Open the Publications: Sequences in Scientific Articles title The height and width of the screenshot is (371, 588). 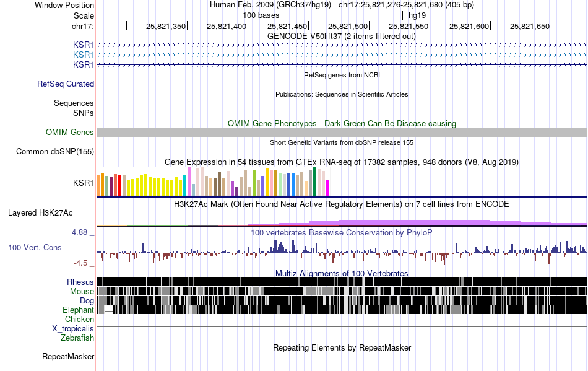342,94
